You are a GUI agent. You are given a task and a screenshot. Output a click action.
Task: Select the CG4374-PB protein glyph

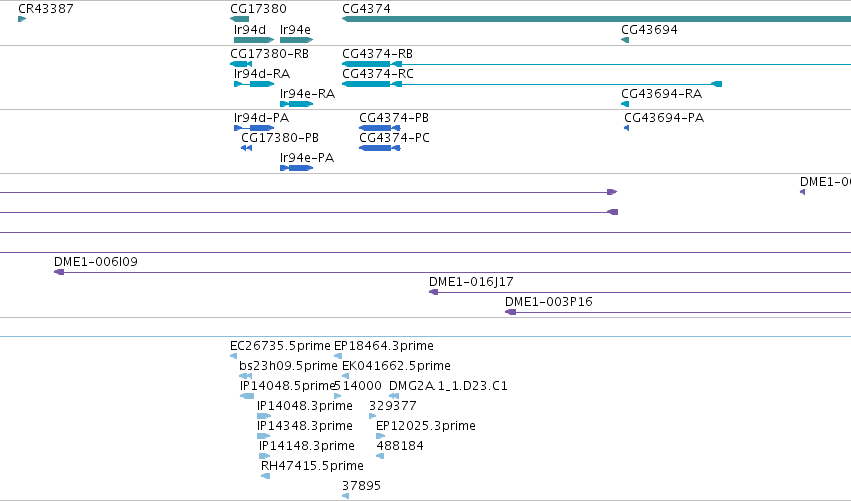(380, 128)
